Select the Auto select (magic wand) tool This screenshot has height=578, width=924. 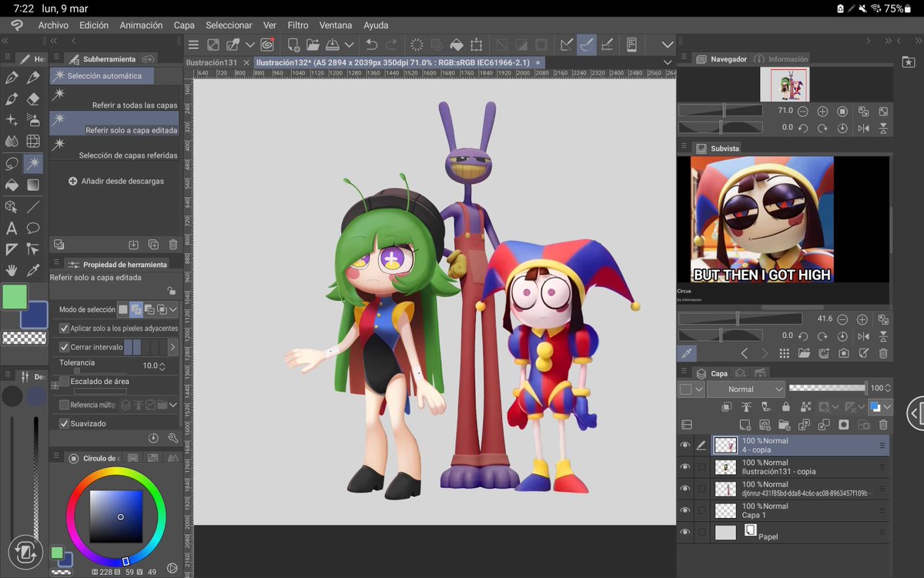click(x=33, y=163)
